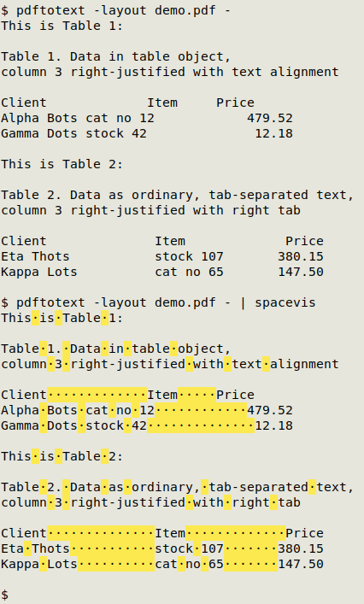Click dotted line ending 'right·tab' in spacevis output

(x=150, y=503)
